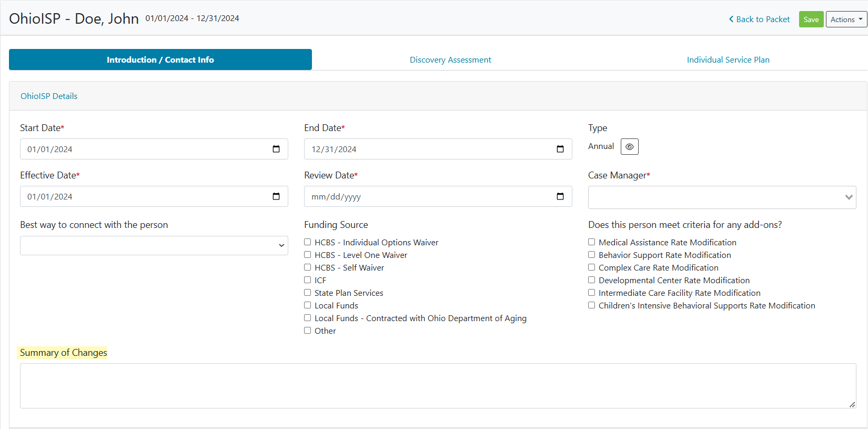Open the Effective Date calendar picker icon
The width and height of the screenshot is (868, 429).
[x=276, y=196]
